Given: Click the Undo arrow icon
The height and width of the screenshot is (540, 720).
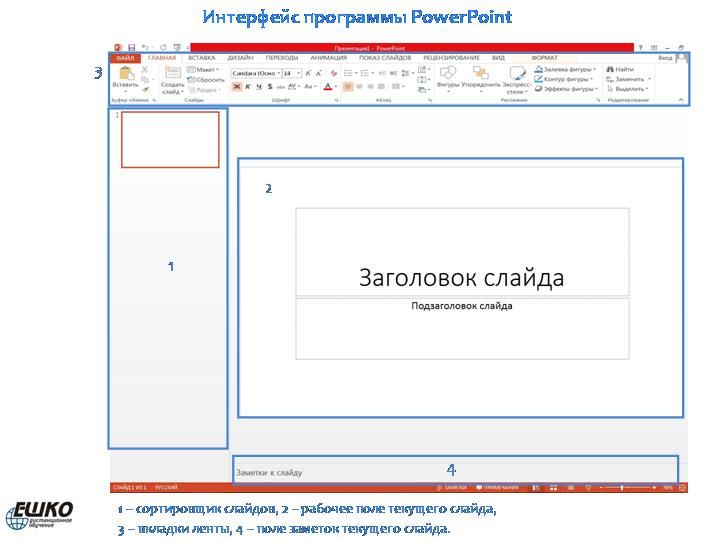Looking at the screenshot, I should [x=146, y=47].
